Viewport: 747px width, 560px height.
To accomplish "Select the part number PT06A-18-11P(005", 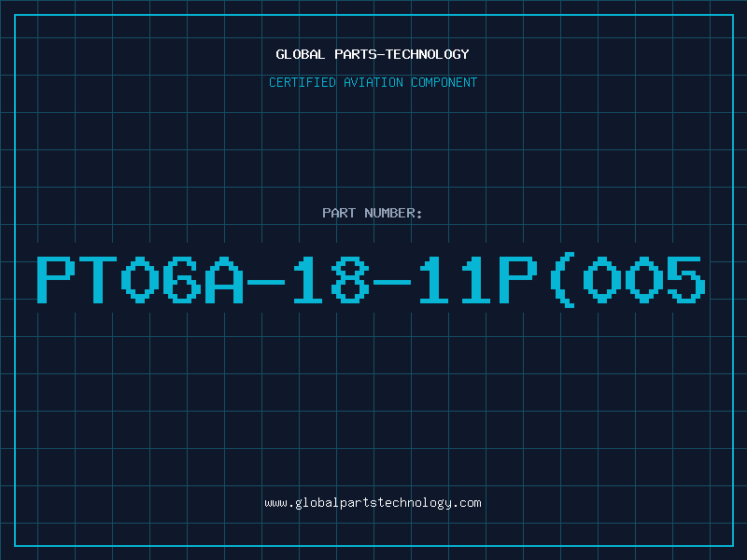I will (371, 280).
